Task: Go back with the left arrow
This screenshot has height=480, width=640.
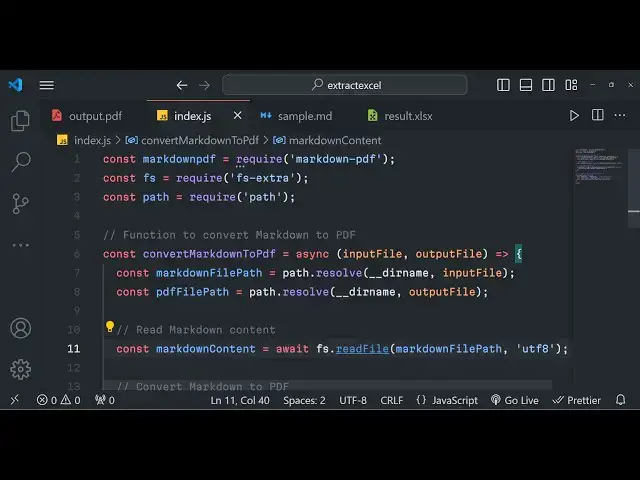Action: pyautogui.click(x=182, y=85)
